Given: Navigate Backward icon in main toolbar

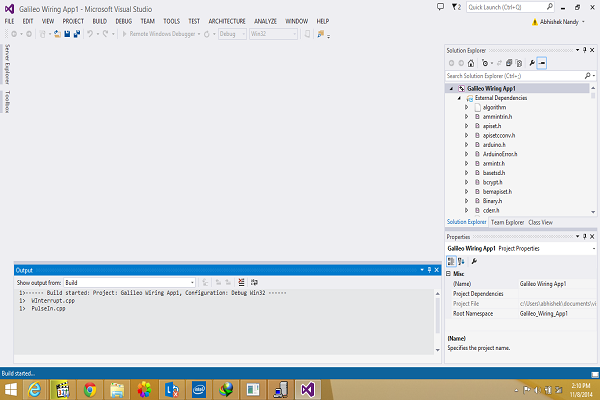Looking at the screenshot, I should [14, 34].
